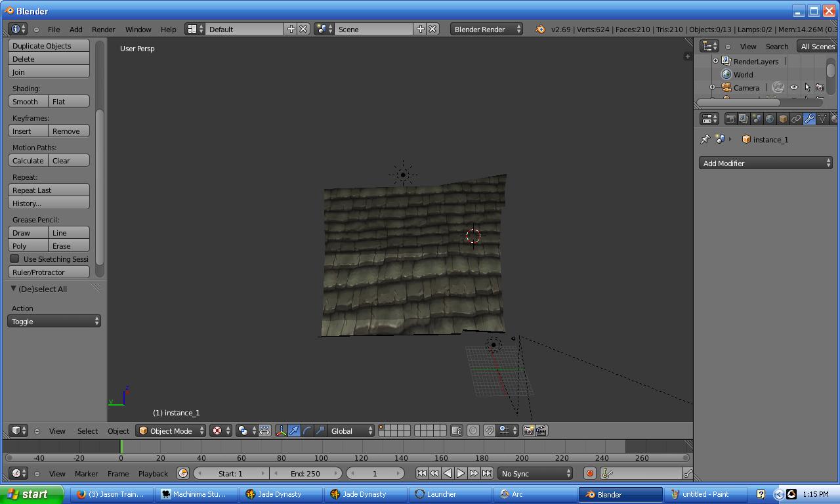Image resolution: width=840 pixels, height=504 pixels.
Task: Pin the current properties context with pushpin toggle
Action: pyautogui.click(x=705, y=139)
